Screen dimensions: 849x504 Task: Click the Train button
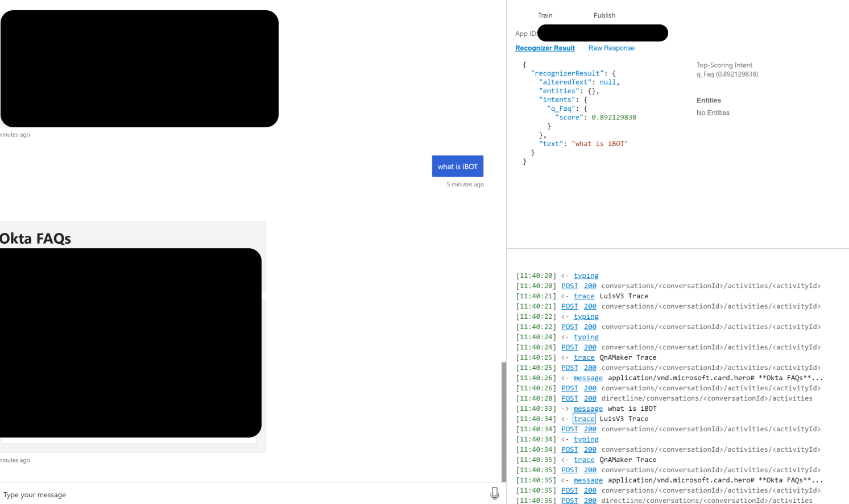click(545, 15)
